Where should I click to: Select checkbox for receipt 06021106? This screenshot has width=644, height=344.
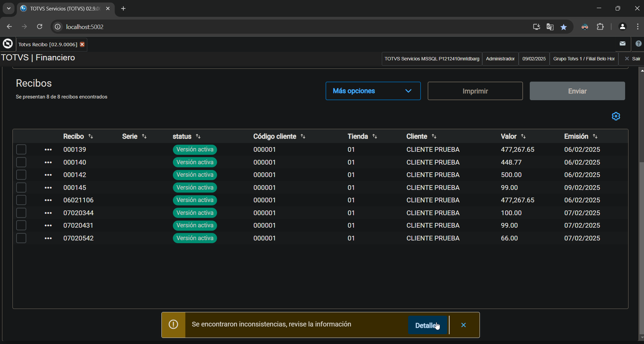(x=21, y=200)
